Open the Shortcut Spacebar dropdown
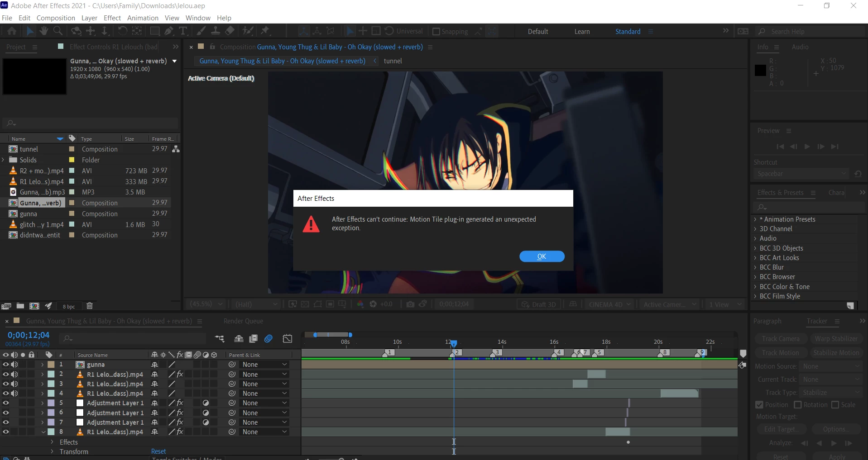Viewport: 868px width, 460px height. 801,174
